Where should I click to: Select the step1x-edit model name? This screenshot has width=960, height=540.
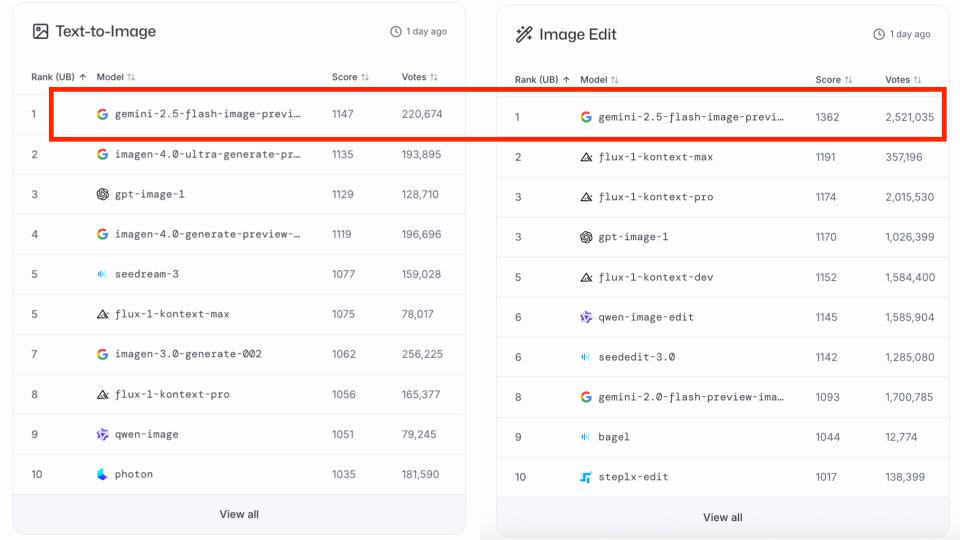[633, 477]
